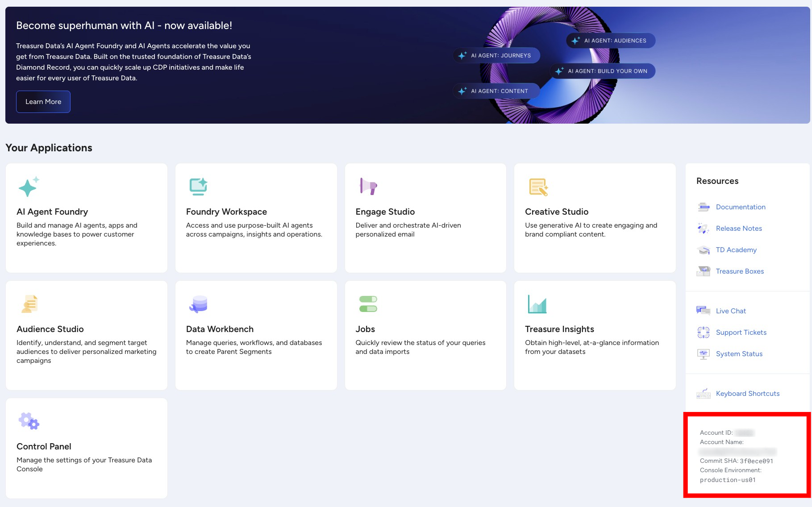Open the Documentation resource link
The height and width of the screenshot is (507, 812).
pos(740,207)
